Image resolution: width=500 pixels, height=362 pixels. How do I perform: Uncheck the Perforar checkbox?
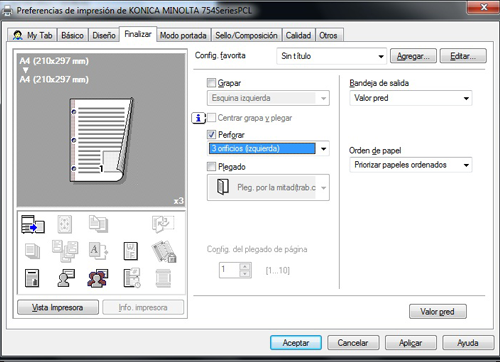(x=211, y=134)
